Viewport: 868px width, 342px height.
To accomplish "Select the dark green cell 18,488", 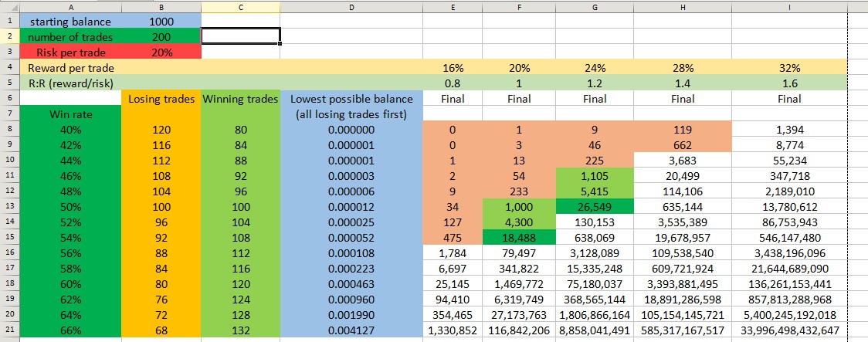I will (519, 239).
